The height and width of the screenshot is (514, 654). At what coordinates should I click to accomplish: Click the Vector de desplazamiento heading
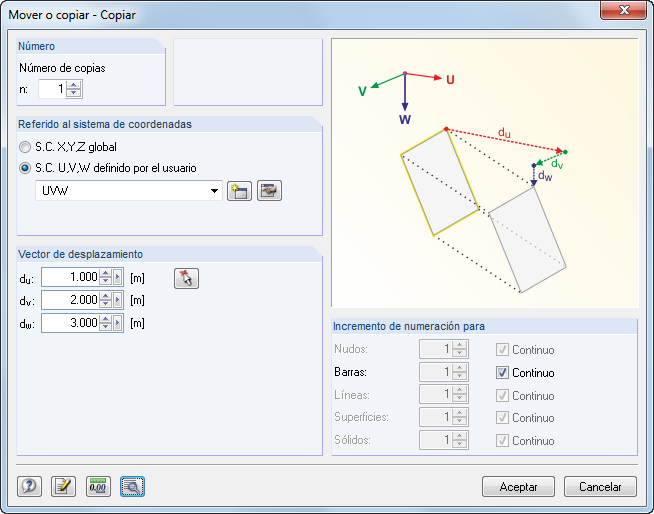80,254
